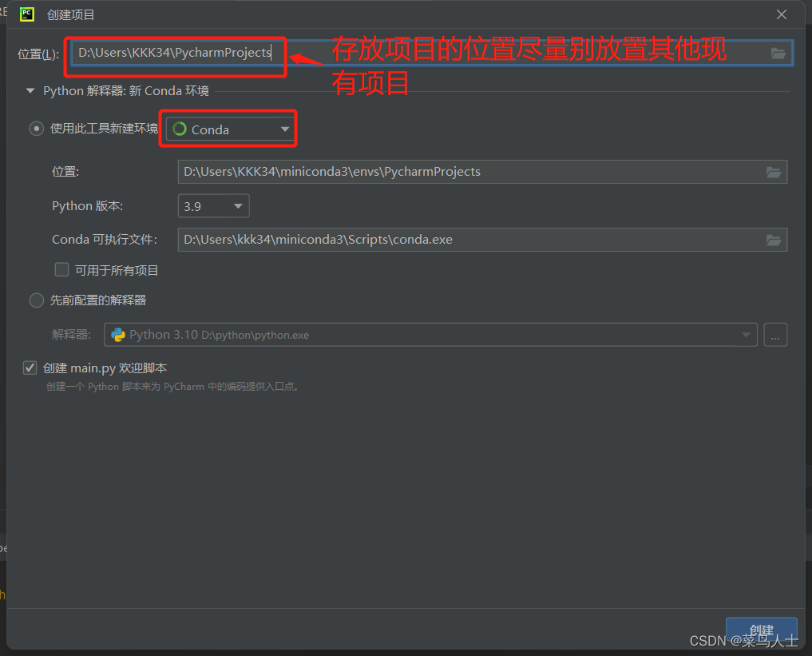
Task: Browse for Conda environment location folder
Action: pos(773,172)
